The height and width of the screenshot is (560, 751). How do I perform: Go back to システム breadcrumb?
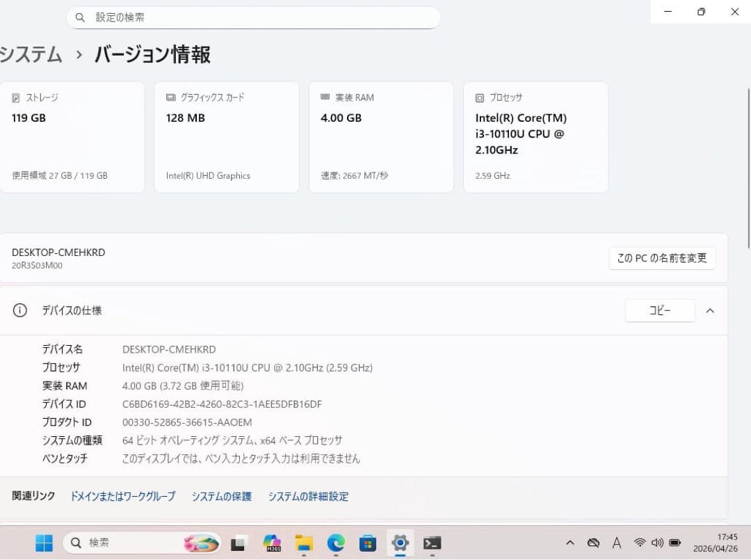point(31,54)
